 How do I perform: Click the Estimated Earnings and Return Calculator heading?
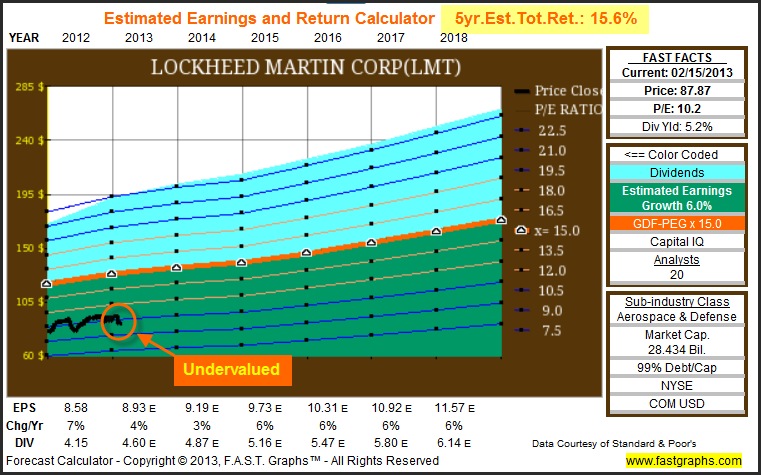pyautogui.click(x=269, y=18)
